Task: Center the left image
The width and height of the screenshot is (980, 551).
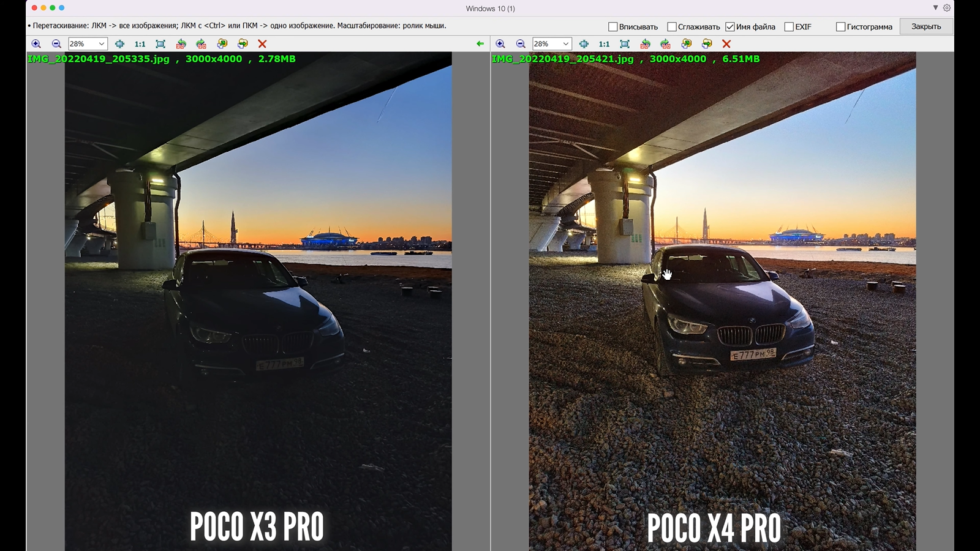Action: pyautogui.click(x=119, y=44)
